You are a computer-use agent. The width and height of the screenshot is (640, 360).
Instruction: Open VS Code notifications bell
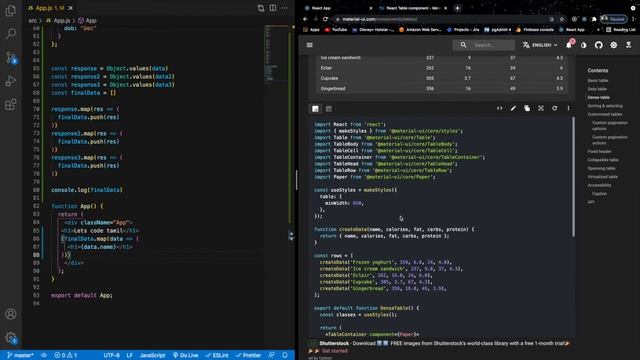[x=285, y=356]
